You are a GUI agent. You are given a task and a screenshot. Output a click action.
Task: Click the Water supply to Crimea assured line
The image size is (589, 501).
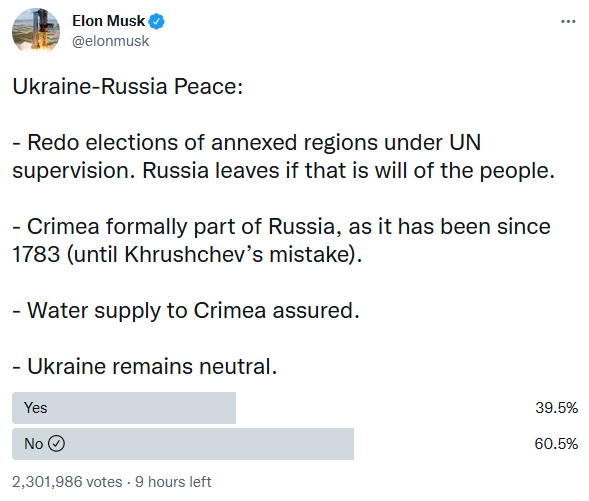point(186,311)
